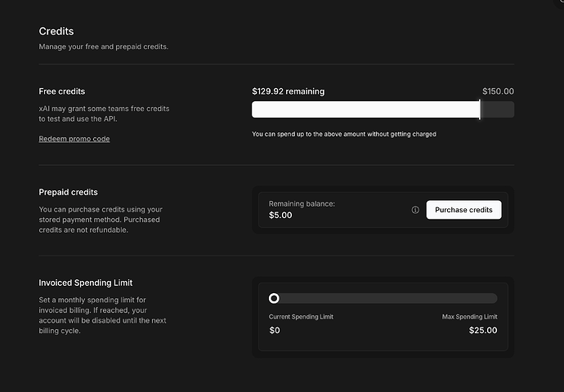Click the spending limit slider track
The height and width of the screenshot is (392, 564).
pos(383,298)
